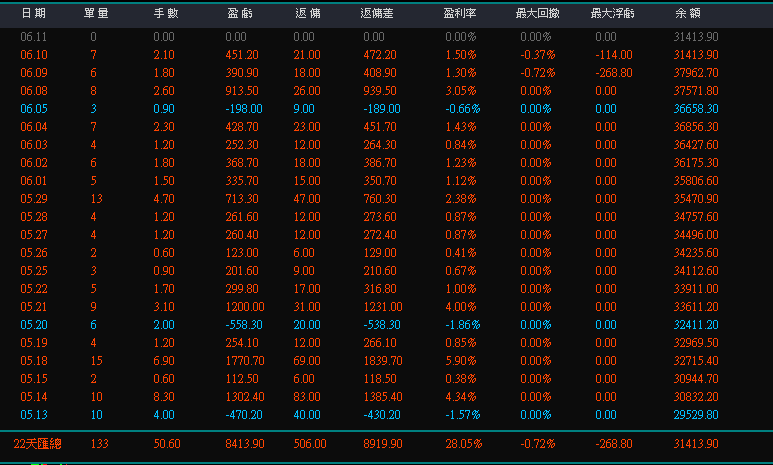Viewport: 773px width, 465px height.
Task: Select the date cell 05.21
Action: [34, 307]
